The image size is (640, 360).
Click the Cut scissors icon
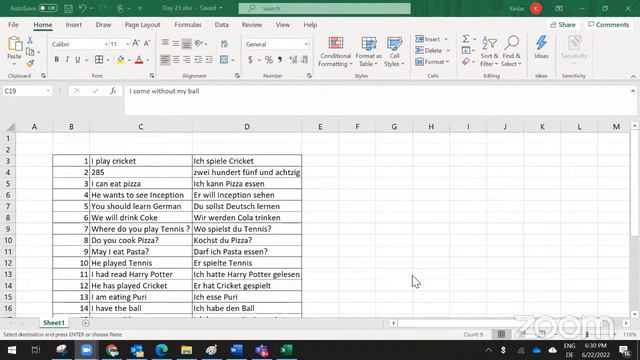click(30, 40)
